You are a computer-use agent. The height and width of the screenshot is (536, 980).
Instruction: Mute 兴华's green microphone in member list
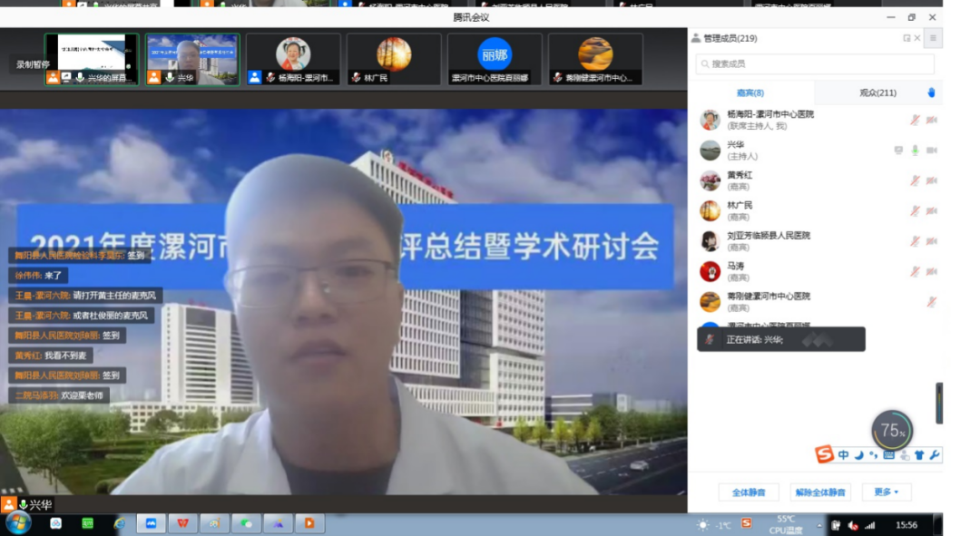click(915, 150)
